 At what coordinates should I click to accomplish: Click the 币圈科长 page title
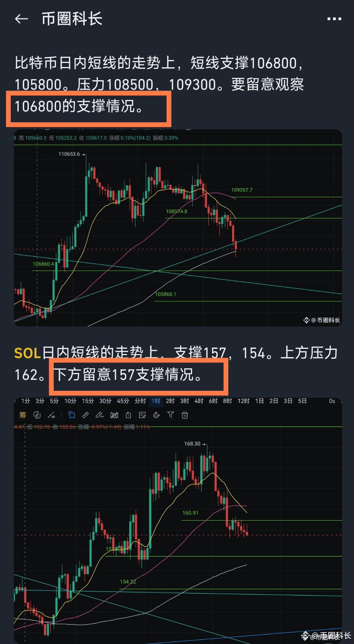pos(72,19)
